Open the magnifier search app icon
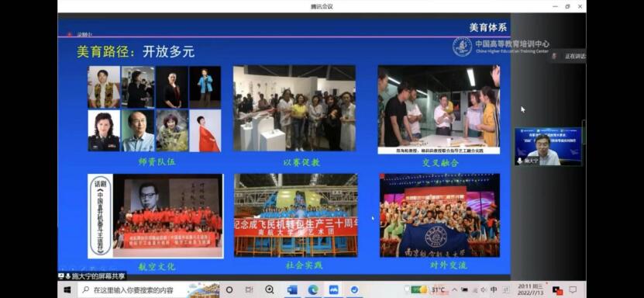The height and width of the screenshot is (298, 644). [270, 289]
